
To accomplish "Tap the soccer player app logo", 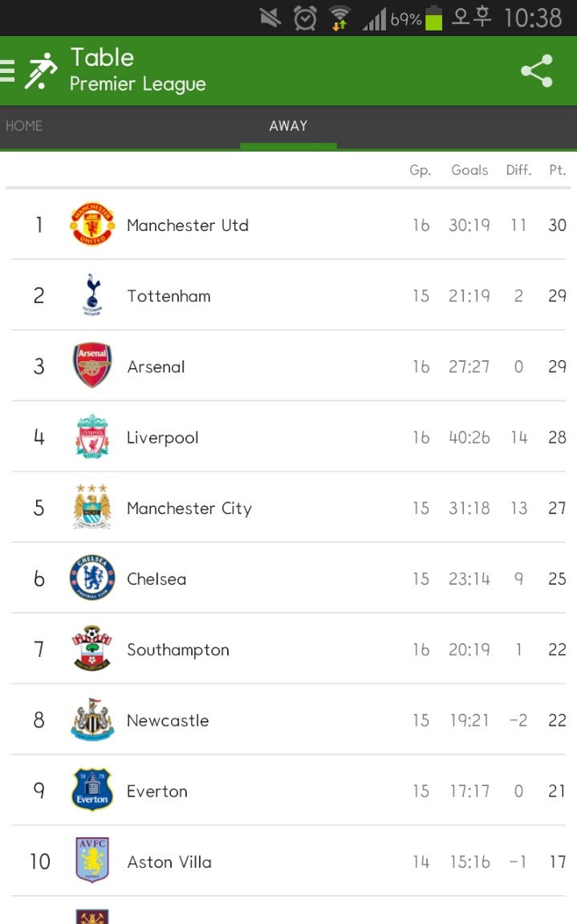I will pyautogui.click(x=40, y=71).
